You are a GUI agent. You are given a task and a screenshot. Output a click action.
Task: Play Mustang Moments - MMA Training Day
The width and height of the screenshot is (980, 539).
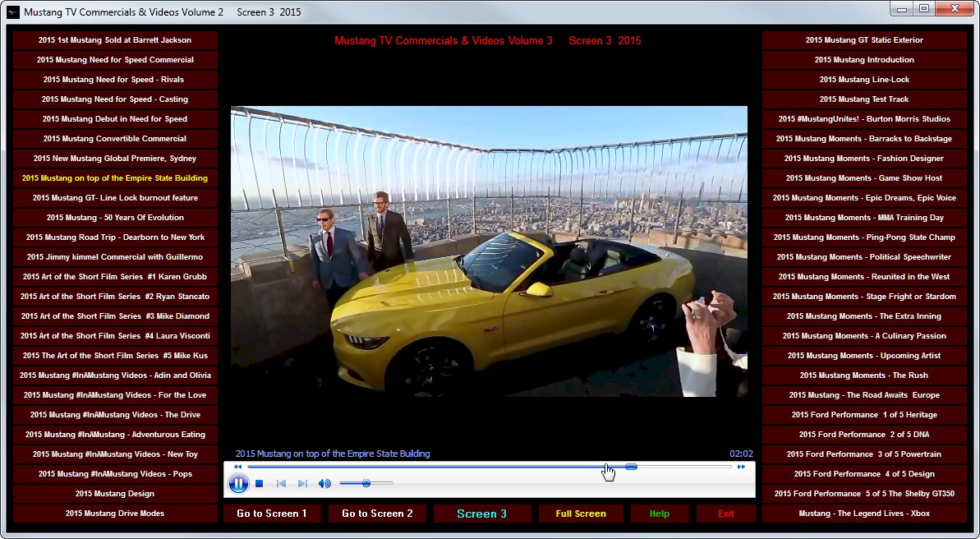[x=864, y=218]
